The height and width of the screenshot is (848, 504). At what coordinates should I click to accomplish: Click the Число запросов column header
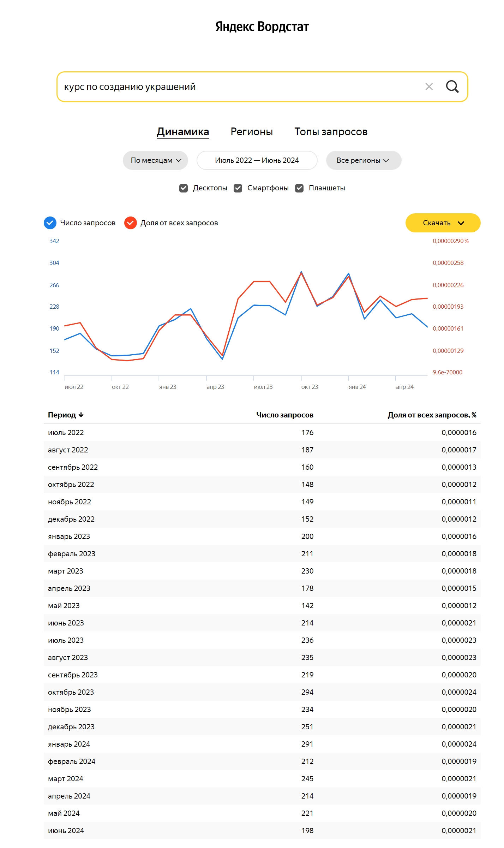285,415
